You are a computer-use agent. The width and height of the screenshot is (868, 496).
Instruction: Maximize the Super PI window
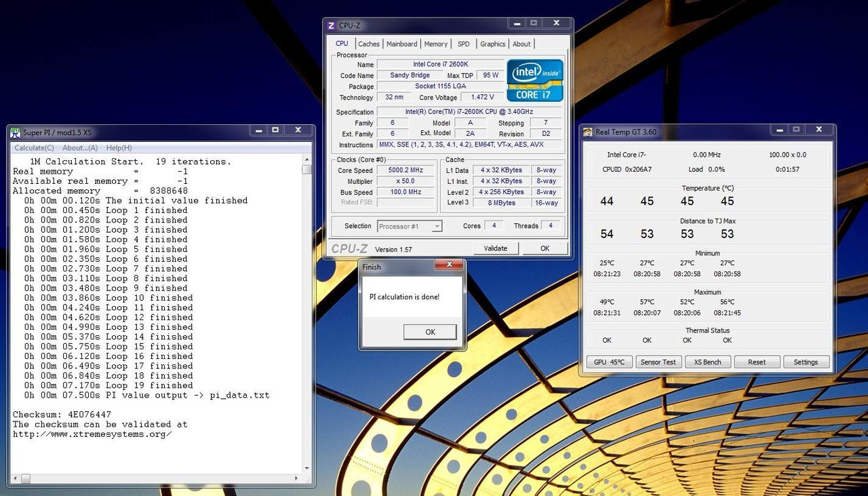tap(275, 130)
